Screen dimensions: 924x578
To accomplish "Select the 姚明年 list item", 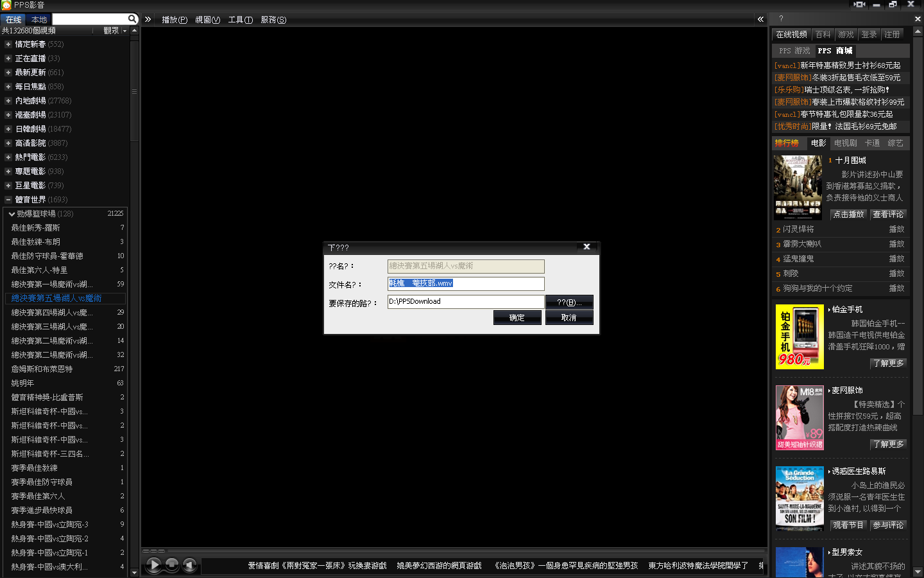I will coord(64,383).
